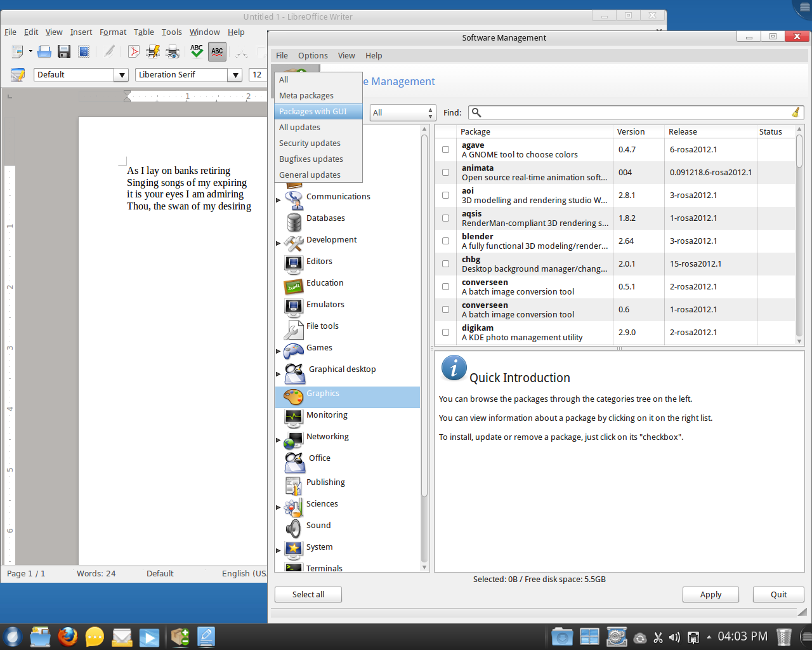Run Spelling and Grammar check icon

(x=197, y=52)
